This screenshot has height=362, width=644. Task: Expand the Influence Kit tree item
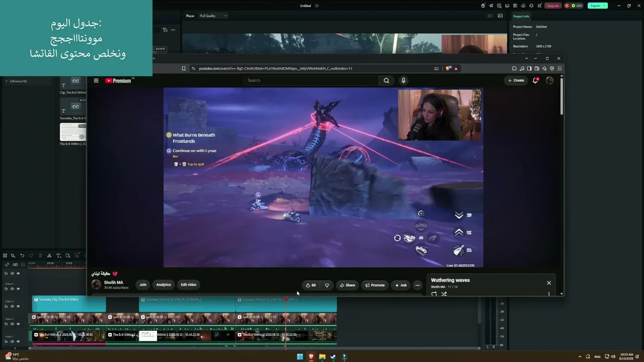(x=7, y=81)
